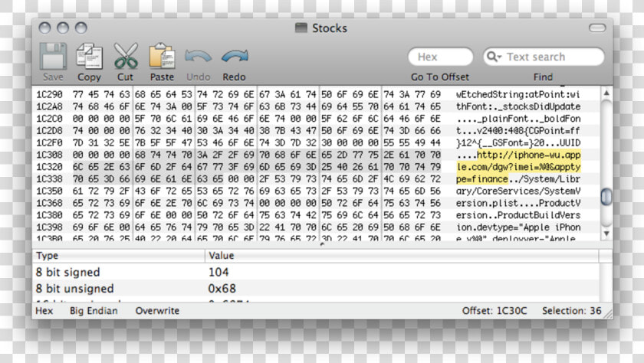Click offset label 1C398
The width and height of the screenshot is (644, 363).
coord(49,227)
